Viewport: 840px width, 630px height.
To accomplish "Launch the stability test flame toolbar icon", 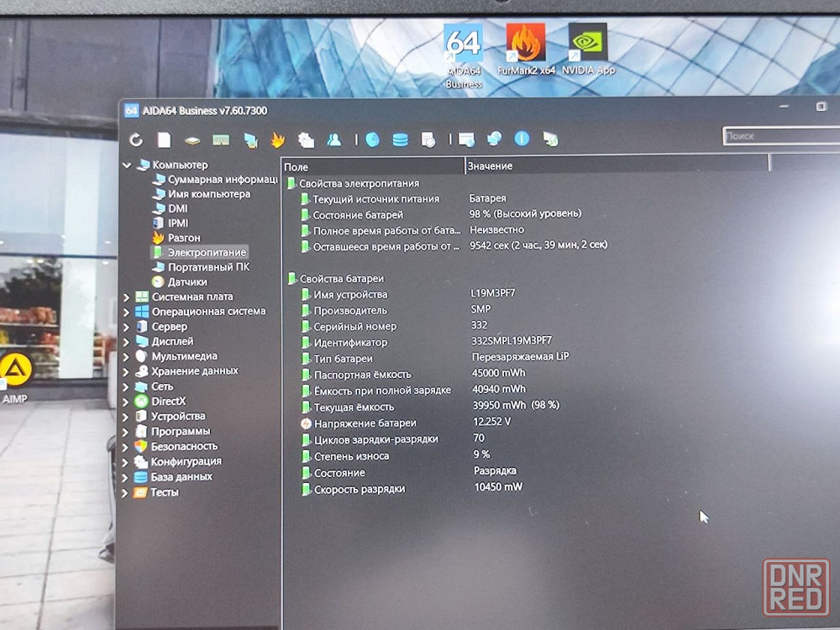I will tap(277, 139).
